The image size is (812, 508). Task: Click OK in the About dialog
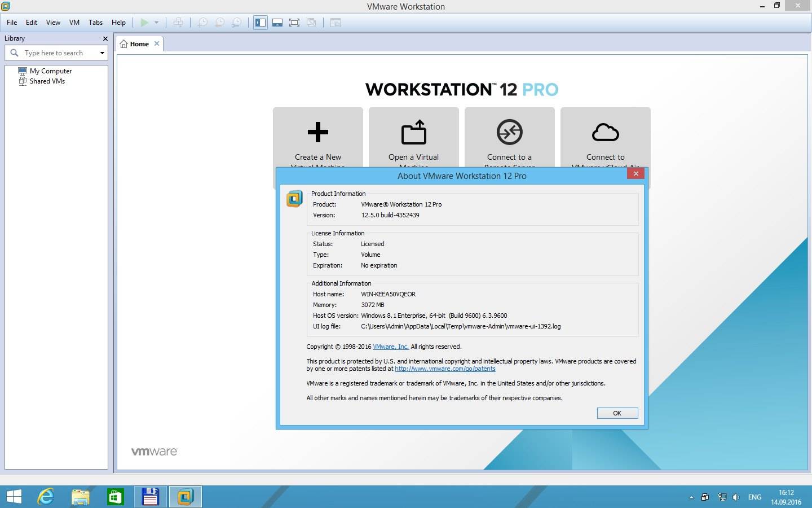point(617,413)
